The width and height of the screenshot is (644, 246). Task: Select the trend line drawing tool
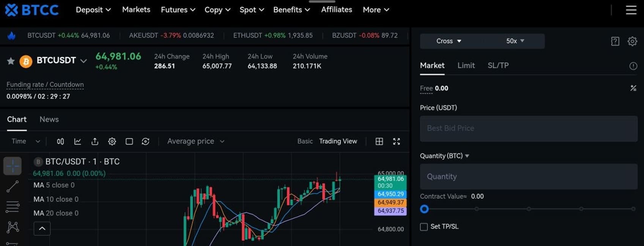[x=13, y=186]
